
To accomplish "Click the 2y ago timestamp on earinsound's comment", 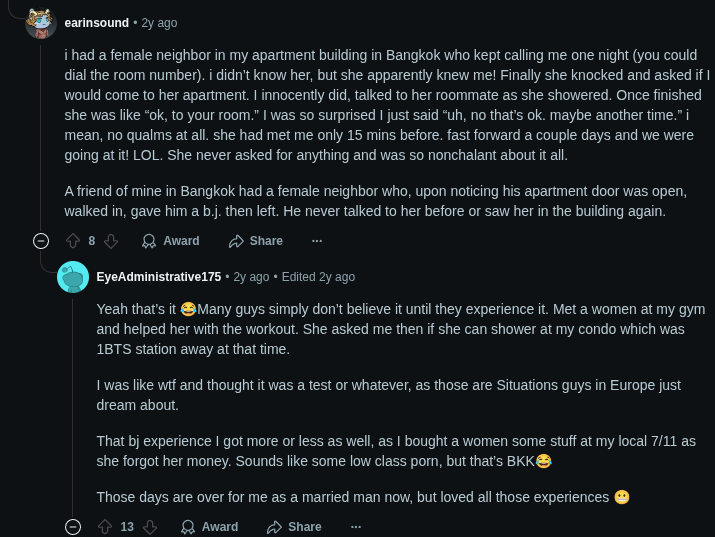I will point(159,23).
